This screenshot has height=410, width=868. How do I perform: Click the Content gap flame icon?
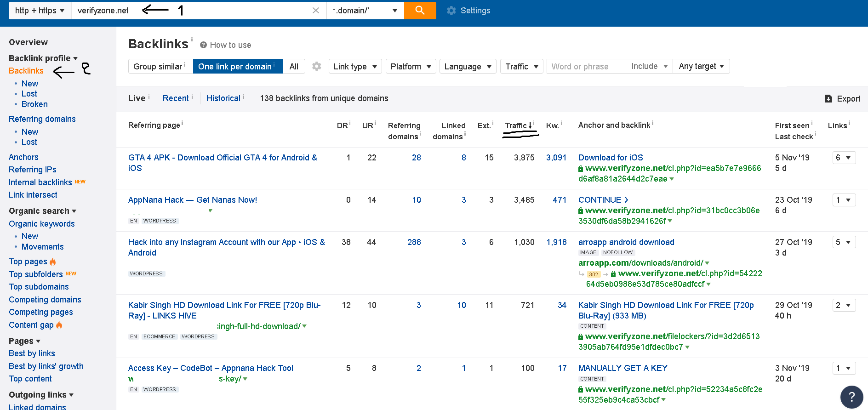click(59, 325)
